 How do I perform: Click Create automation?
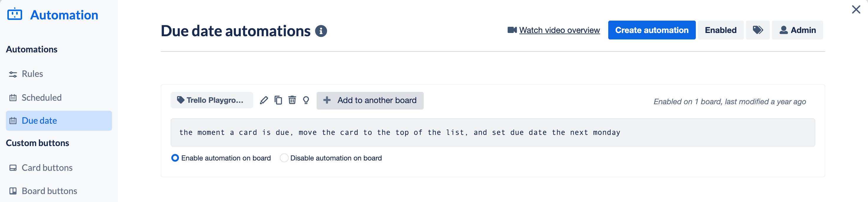click(651, 30)
